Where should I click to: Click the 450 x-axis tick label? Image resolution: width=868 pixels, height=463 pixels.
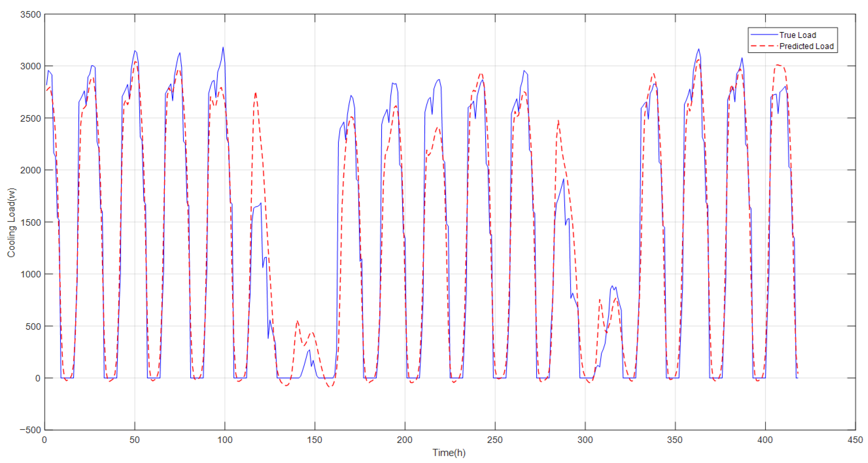click(x=855, y=440)
